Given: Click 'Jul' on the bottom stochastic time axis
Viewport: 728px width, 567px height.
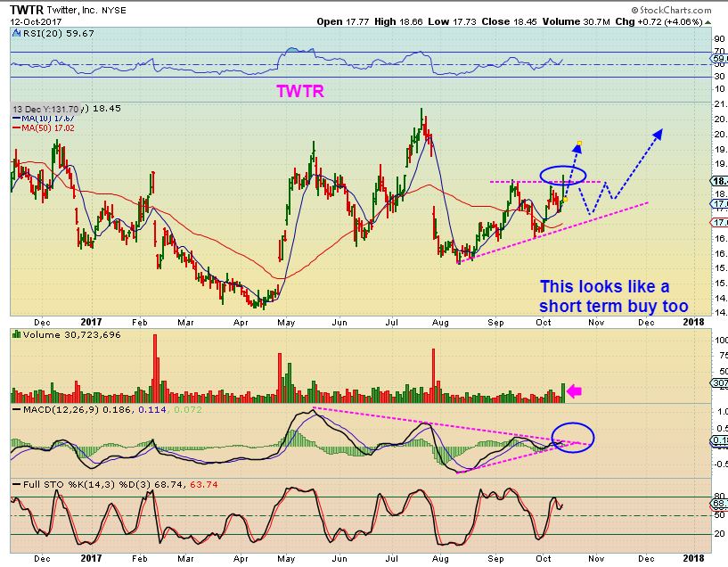Looking at the screenshot, I should coord(392,558).
